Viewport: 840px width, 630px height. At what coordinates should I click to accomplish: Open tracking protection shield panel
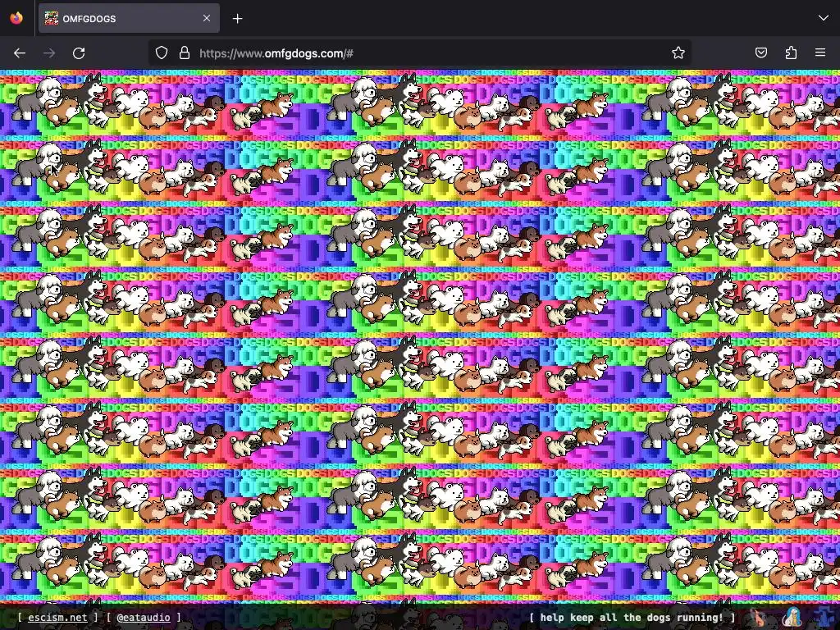162,53
